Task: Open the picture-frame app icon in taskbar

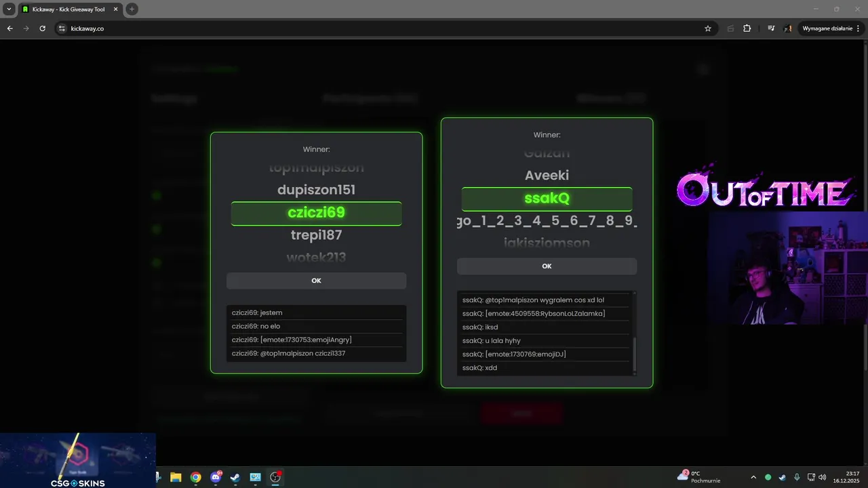Action: 255,477
